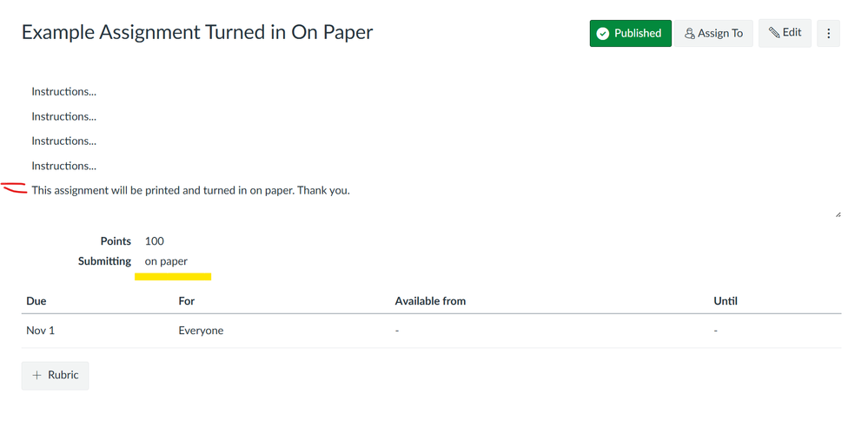Click the Everyone assignee cell
Viewport: 868px width, 427px height.
201,331
